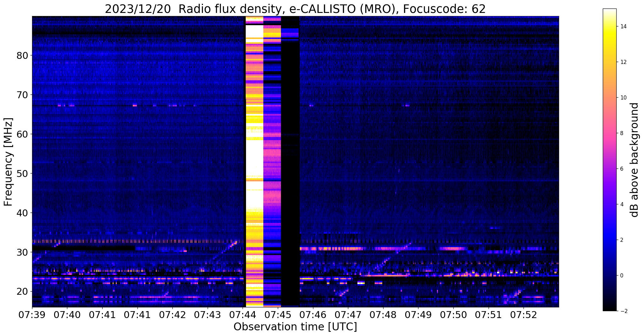Click the "Observation time [UTC]" x-axis label
644x336 pixels.
295,327
